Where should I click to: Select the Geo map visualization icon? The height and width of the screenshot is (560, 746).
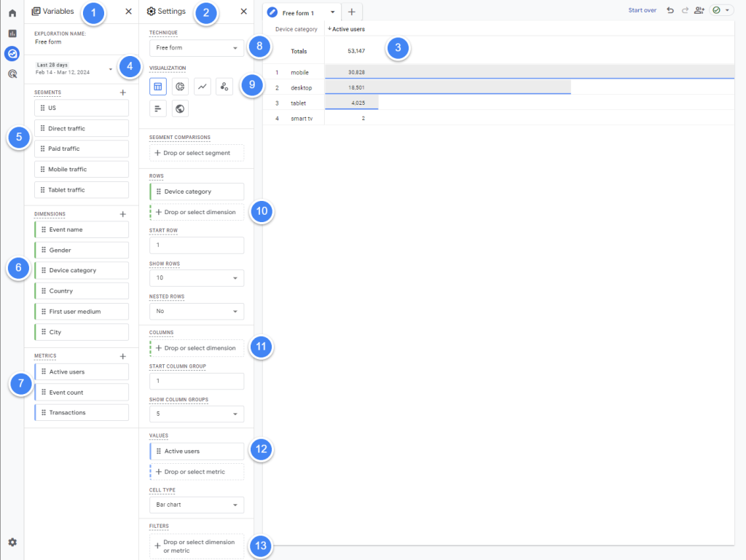[x=180, y=109]
